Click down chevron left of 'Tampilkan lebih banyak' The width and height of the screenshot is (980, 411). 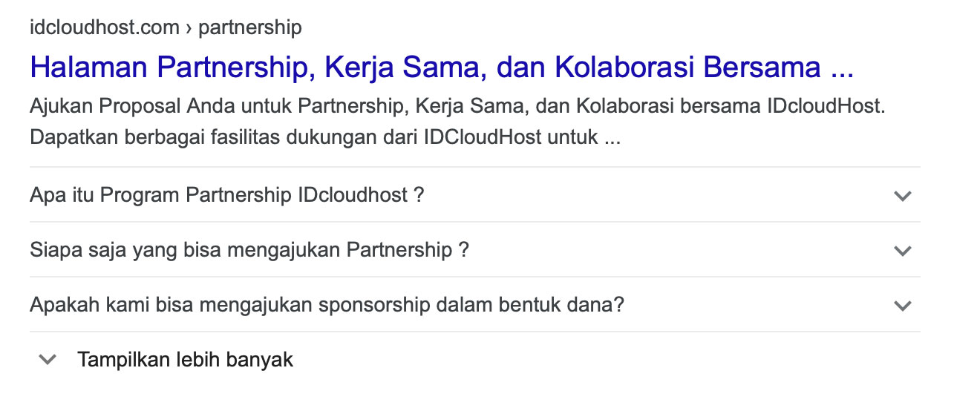[x=48, y=360]
